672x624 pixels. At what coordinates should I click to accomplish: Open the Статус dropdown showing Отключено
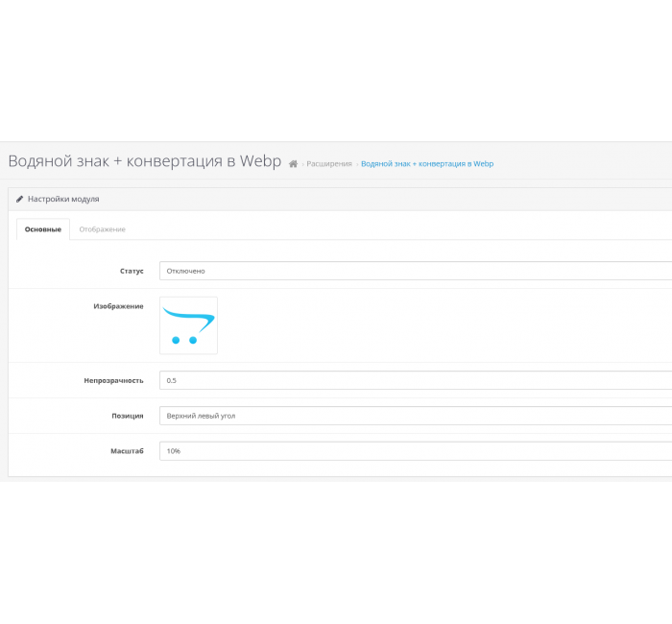(416, 271)
